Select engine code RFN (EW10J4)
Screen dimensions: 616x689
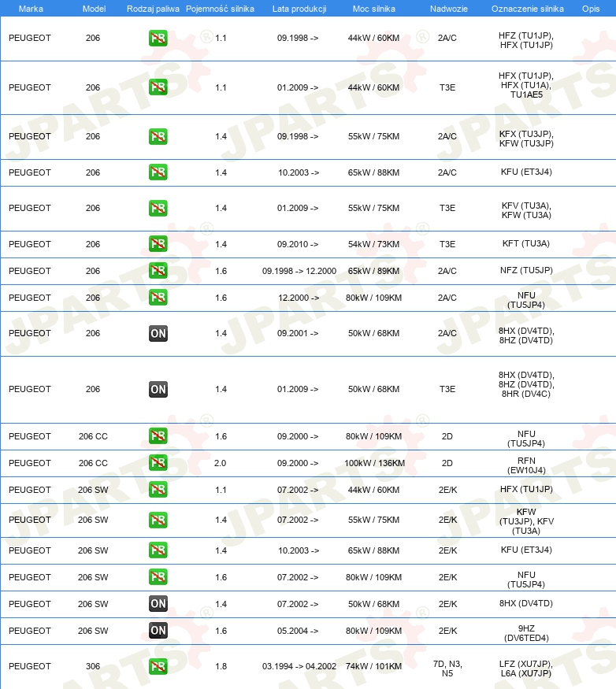pos(526,466)
